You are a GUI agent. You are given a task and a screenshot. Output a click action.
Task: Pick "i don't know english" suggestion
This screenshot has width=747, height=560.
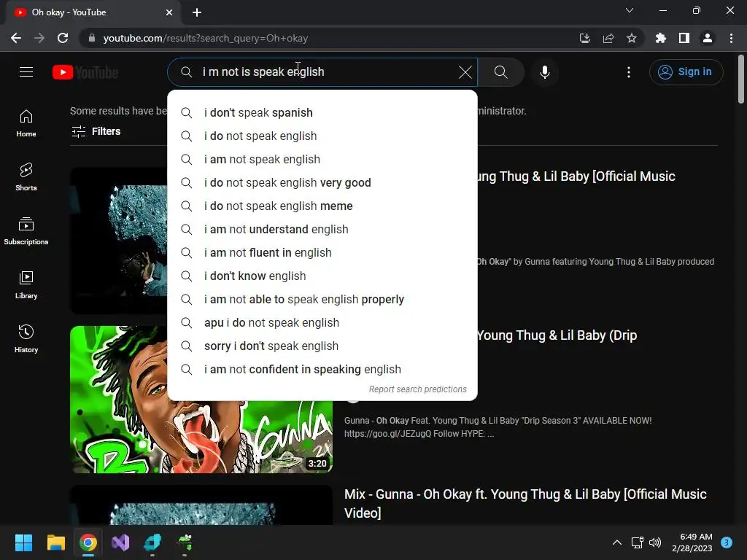coord(322,276)
